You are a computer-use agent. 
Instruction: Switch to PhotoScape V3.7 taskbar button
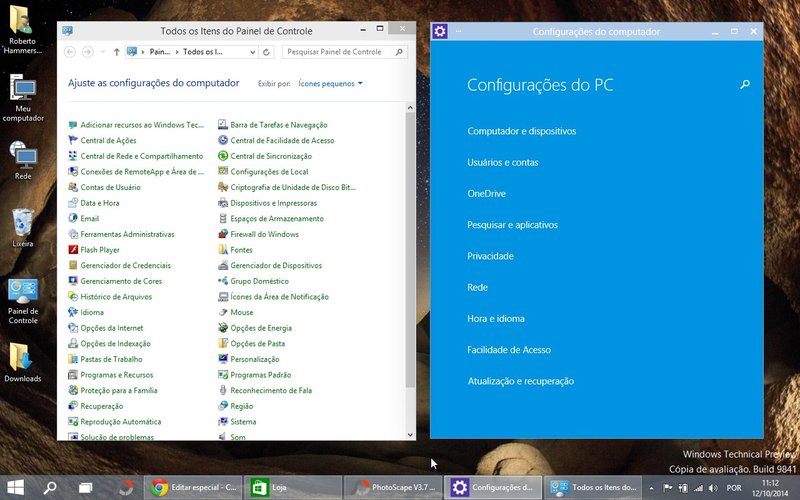(392, 488)
